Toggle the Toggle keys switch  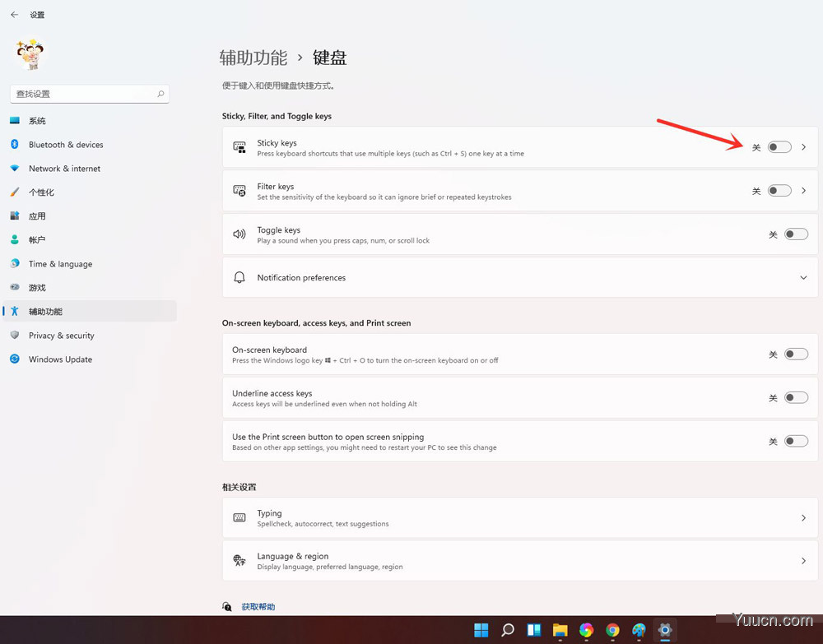(796, 234)
